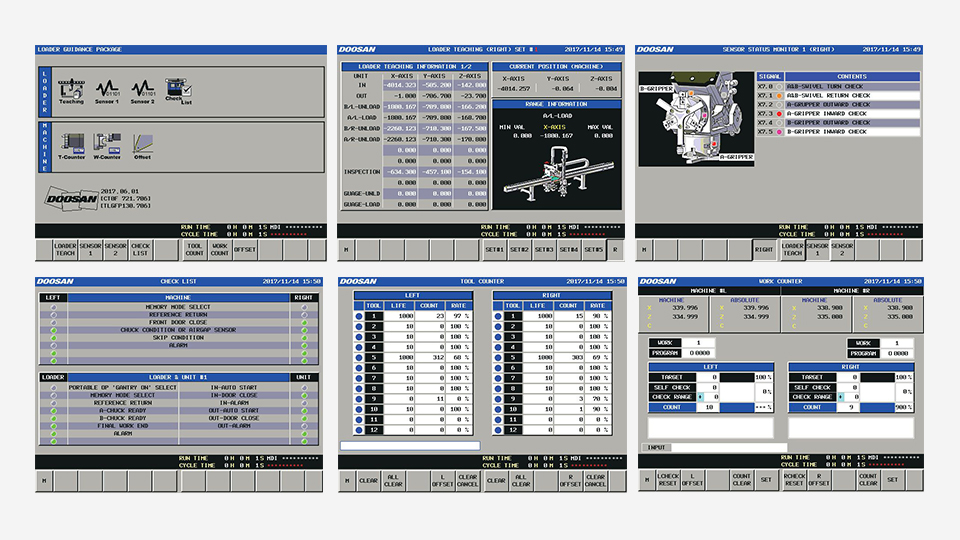Click the left Check Range stepper arrow

coord(702,397)
